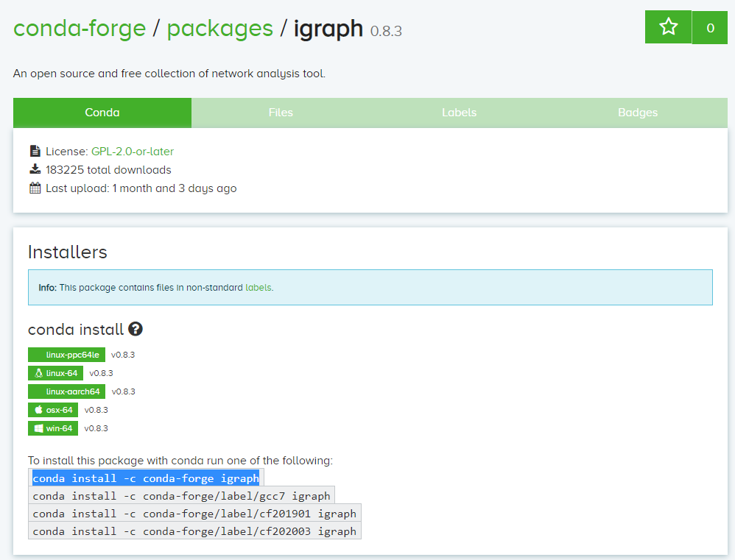Click the package description about network analysis
Image resolution: width=735 pixels, height=560 pixels.
[x=169, y=74]
